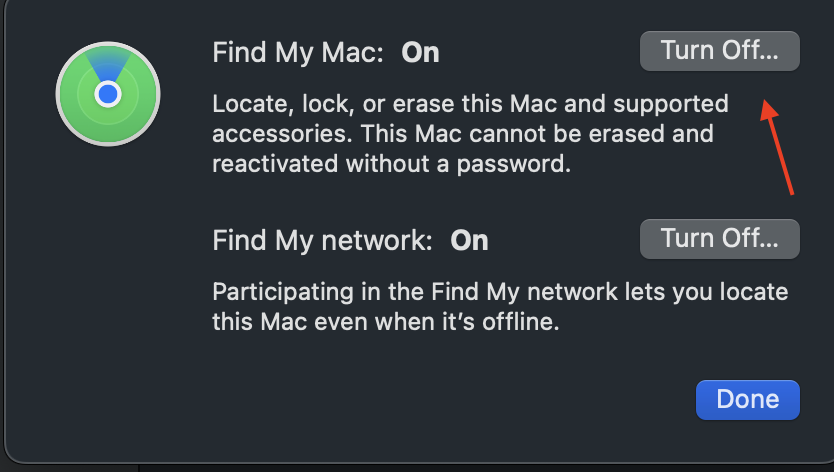Screen dimensions: 834x472
Task: Click the red arrow annotation
Action: pyautogui.click(x=779, y=146)
